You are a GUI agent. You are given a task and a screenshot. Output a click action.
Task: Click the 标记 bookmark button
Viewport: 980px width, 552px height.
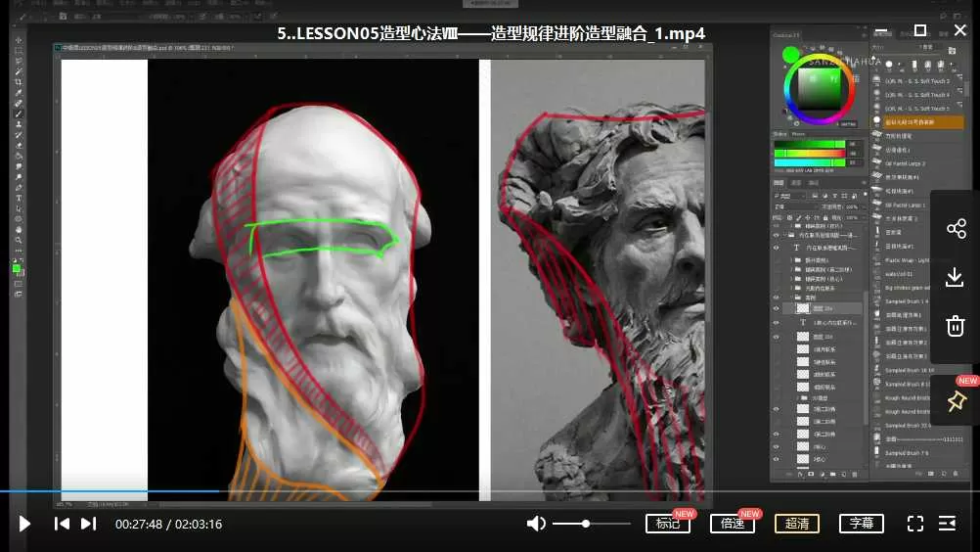tap(668, 524)
